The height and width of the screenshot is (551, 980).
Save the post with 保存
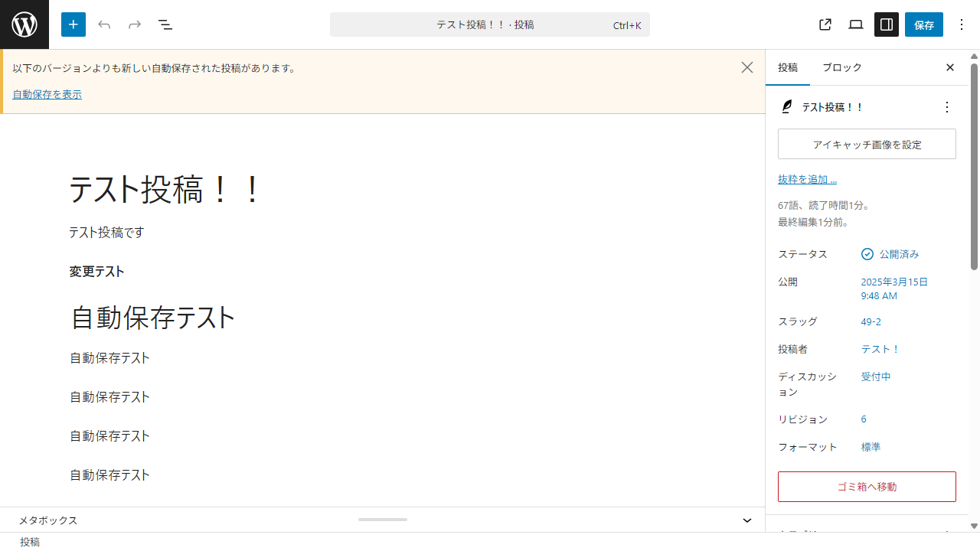click(923, 24)
